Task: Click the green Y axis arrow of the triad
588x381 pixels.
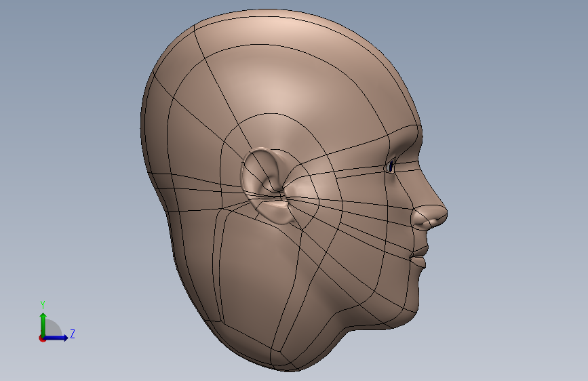Action: (43, 324)
